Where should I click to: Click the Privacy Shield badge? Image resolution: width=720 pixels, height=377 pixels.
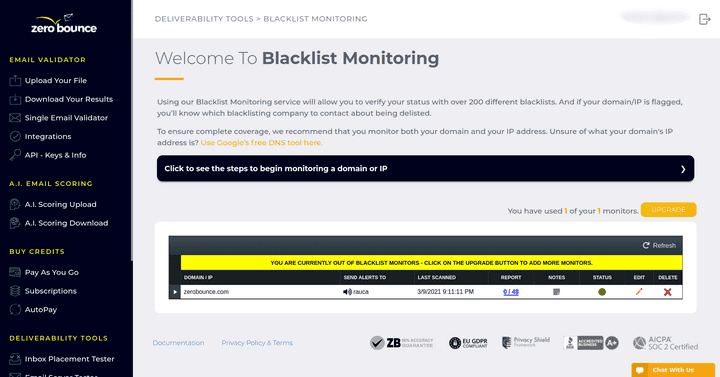(525, 342)
